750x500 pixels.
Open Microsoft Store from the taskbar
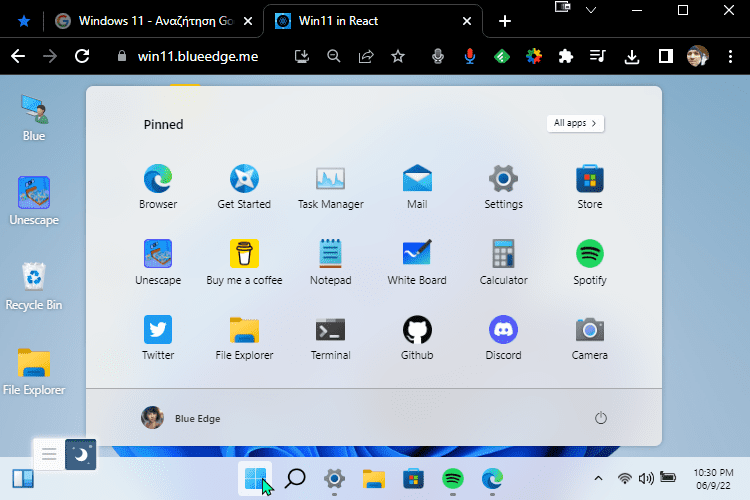tap(413, 478)
